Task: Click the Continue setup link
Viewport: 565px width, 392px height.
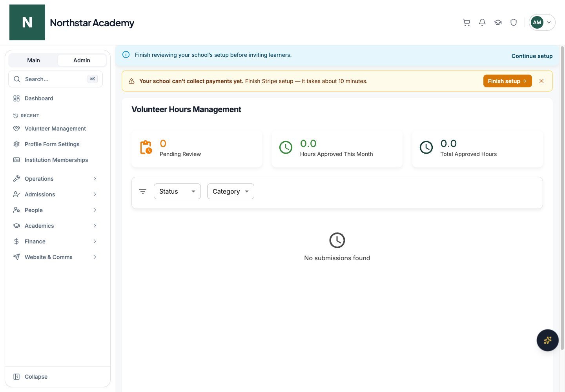Action: (532, 56)
